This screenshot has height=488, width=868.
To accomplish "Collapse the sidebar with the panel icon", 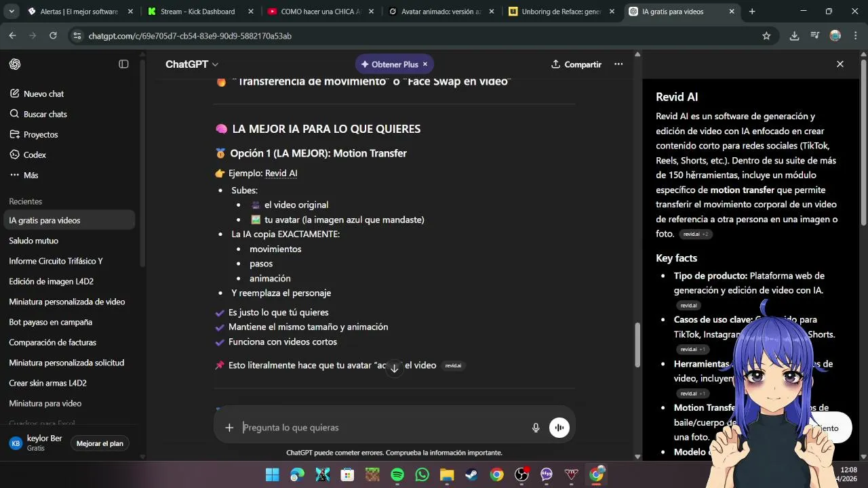I will tap(123, 64).
